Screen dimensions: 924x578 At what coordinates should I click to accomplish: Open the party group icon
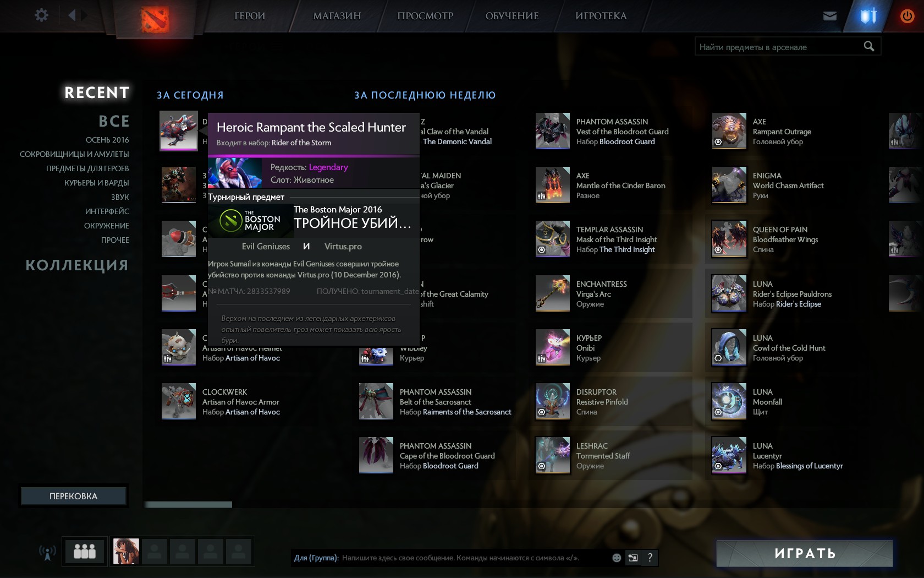84,552
